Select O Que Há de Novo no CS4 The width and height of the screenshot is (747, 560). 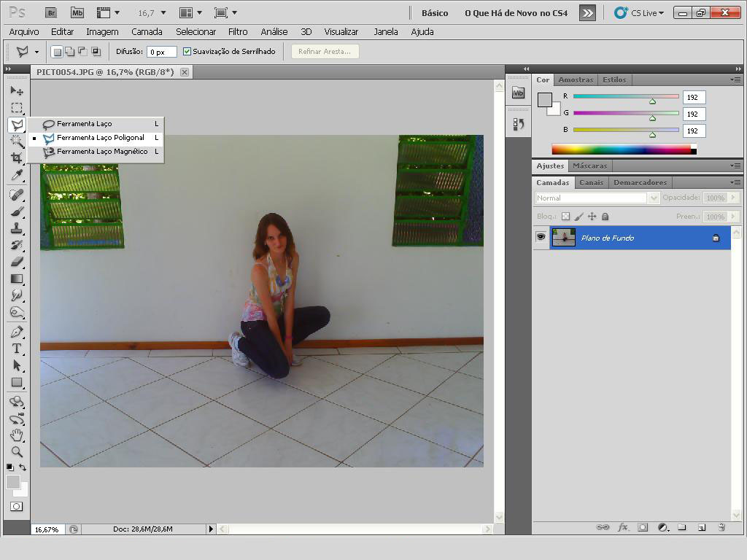(x=516, y=13)
